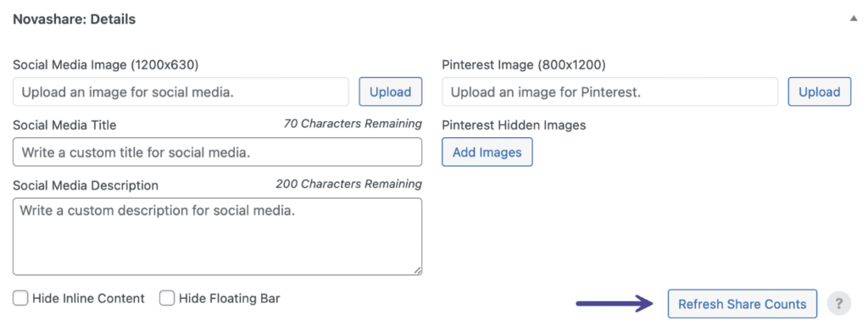Click the Social Media Image (1200x630) label
Image resolution: width=868 pixels, height=331 pixels.
point(106,64)
